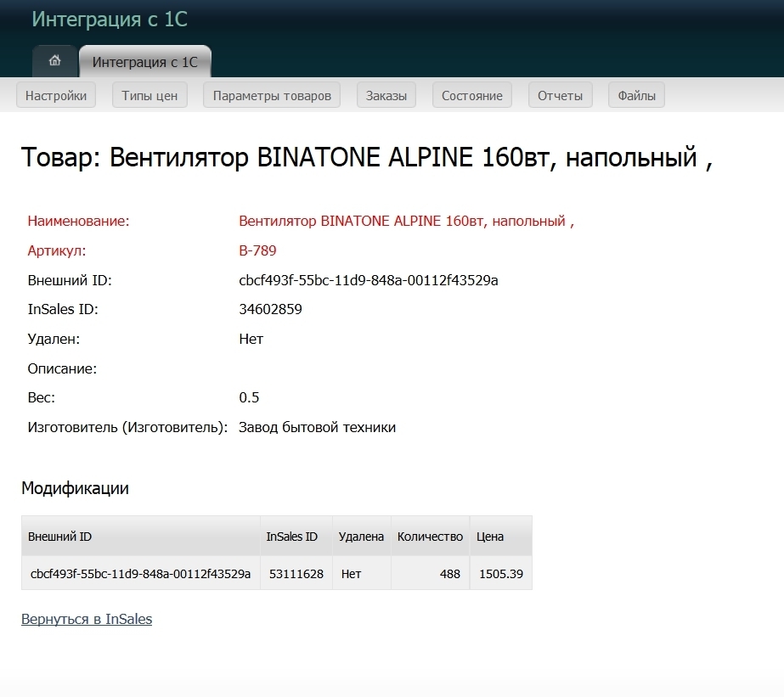Select the Интеграция с 1С tab
784x697 pixels.
click(x=145, y=61)
